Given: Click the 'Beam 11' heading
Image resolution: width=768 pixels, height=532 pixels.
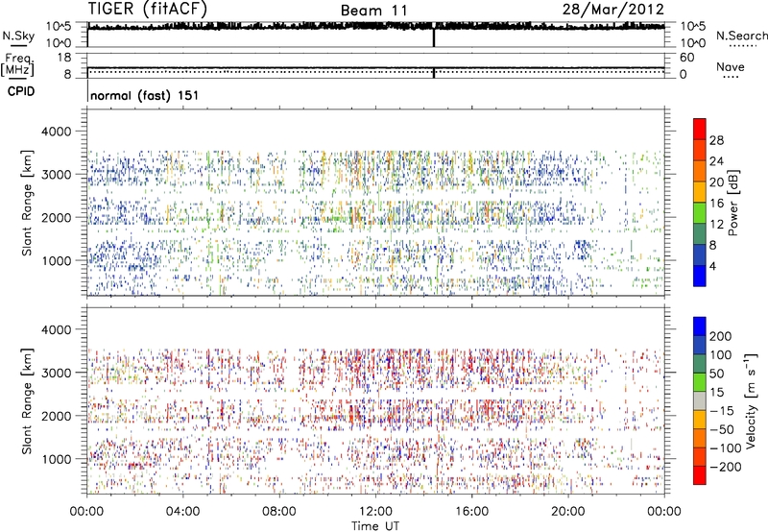Looking at the screenshot, I should tap(373, 11).
